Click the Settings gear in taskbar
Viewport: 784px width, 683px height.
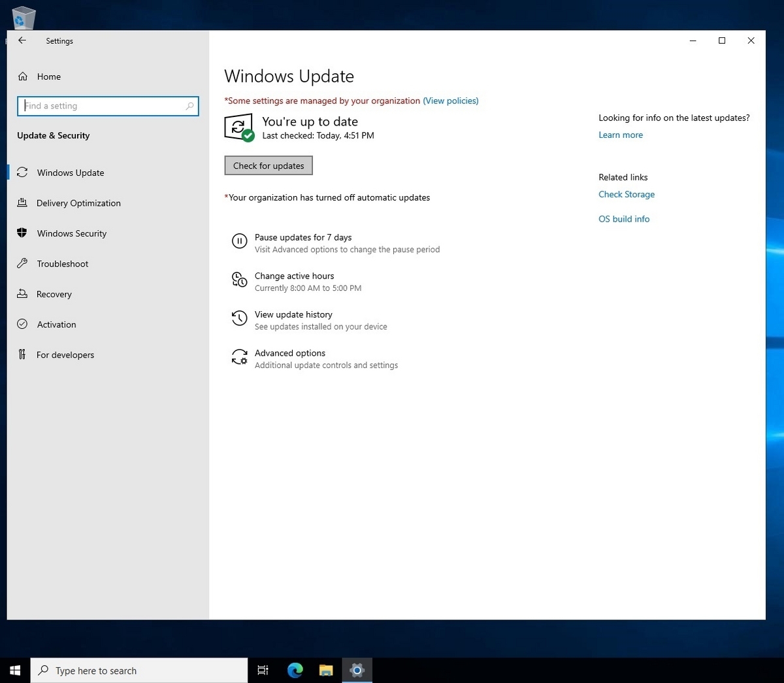(x=357, y=671)
